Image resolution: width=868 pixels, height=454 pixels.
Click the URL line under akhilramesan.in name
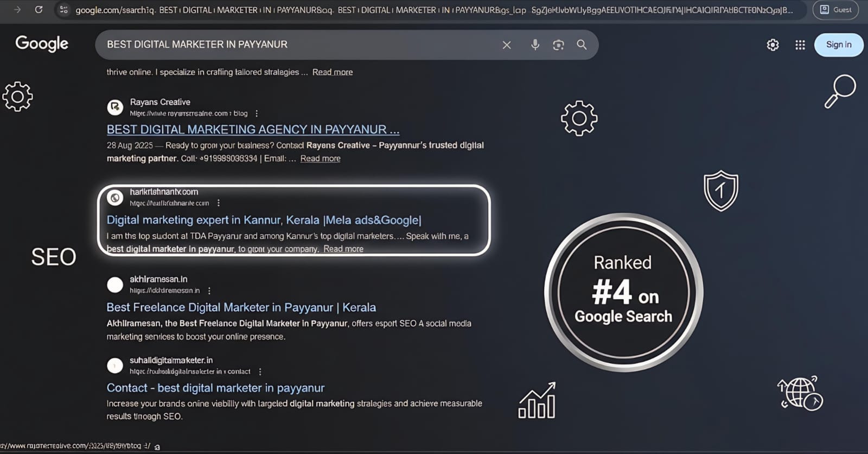click(165, 291)
